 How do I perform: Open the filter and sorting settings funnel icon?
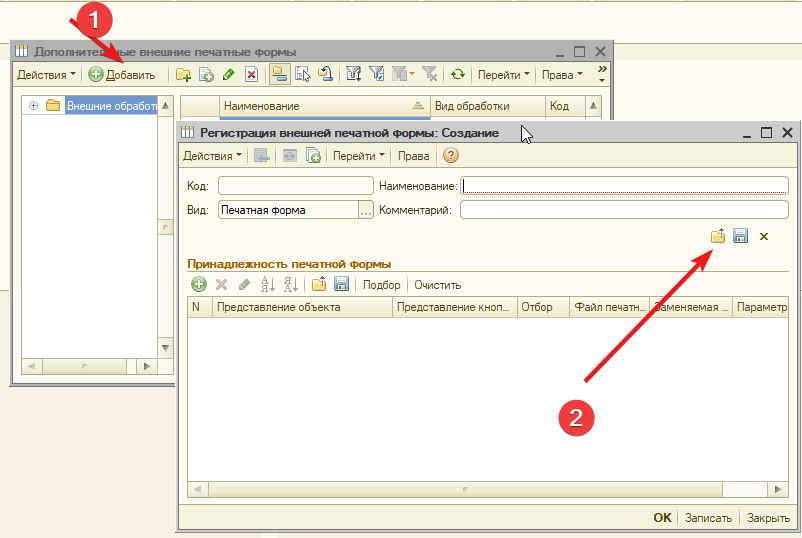coord(353,75)
